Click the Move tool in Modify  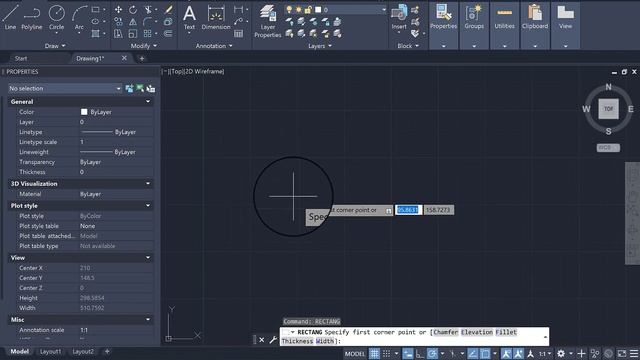[x=118, y=9]
